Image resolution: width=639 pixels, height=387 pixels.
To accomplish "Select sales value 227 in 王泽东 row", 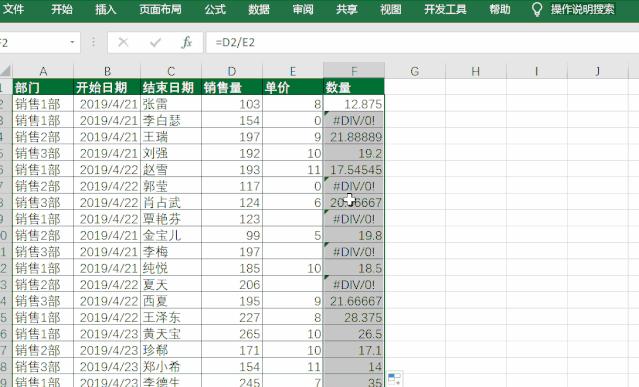I will coord(232,317).
